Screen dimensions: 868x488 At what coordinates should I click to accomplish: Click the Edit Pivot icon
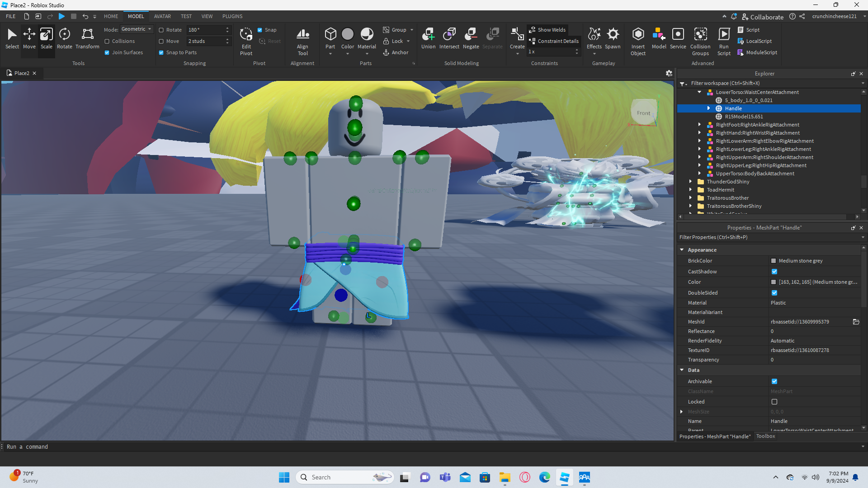click(x=246, y=42)
